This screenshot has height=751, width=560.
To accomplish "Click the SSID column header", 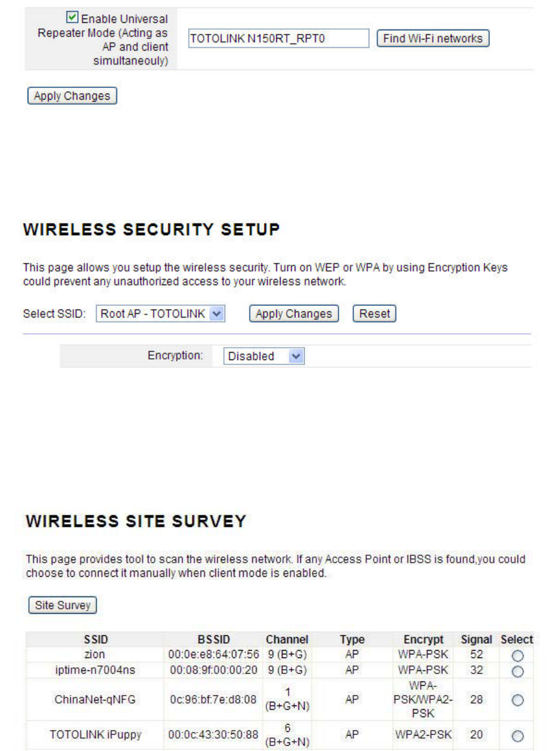I will (x=96, y=640).
